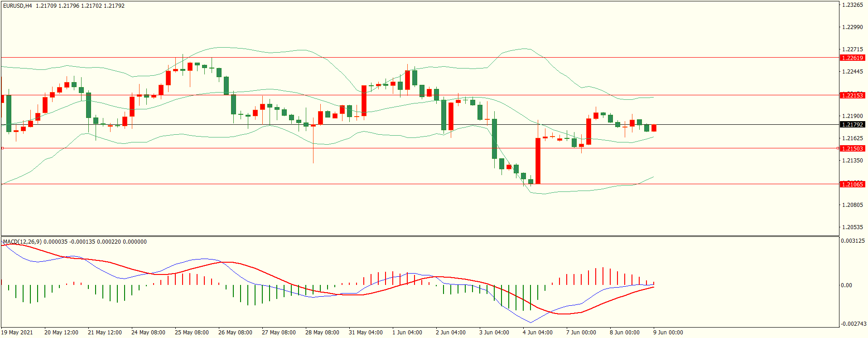The width and height of the screenshot is (868, 338).
Task: Click the red 1.22153 price level tag
Action: 852,95
